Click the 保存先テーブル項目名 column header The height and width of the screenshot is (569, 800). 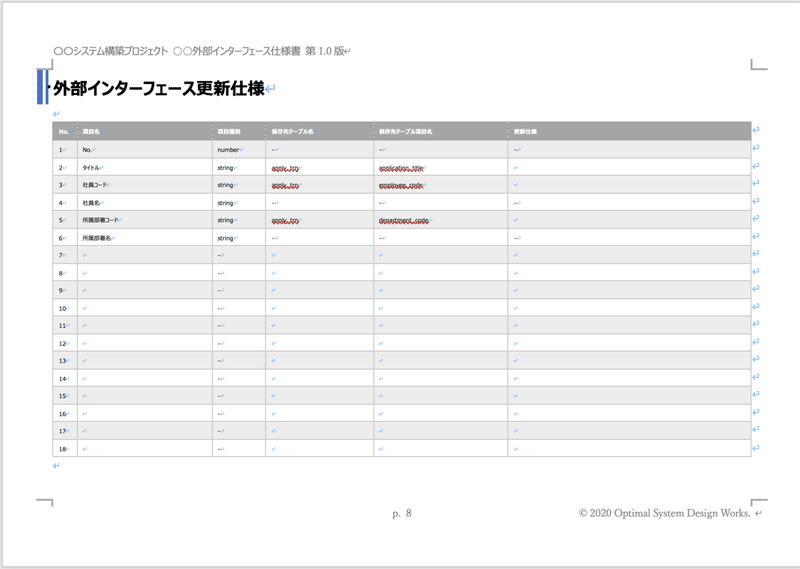(x=440, y=132)
